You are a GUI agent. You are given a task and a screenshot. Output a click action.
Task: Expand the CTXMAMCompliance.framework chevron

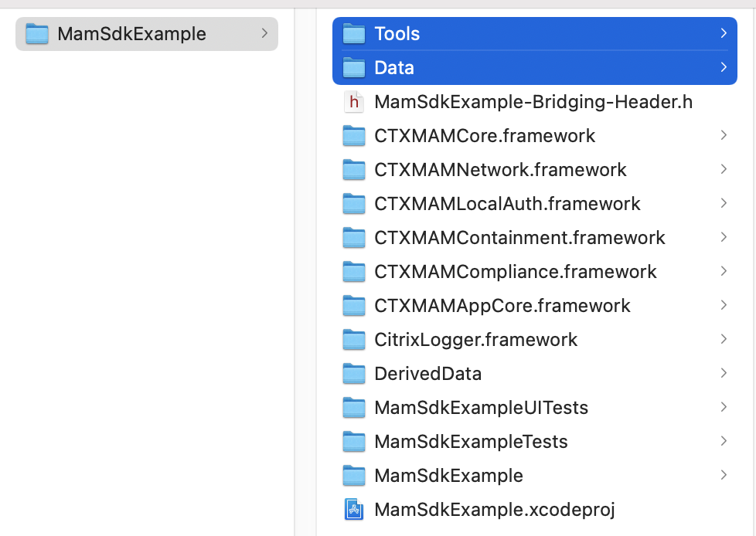[x=724, y=271]
